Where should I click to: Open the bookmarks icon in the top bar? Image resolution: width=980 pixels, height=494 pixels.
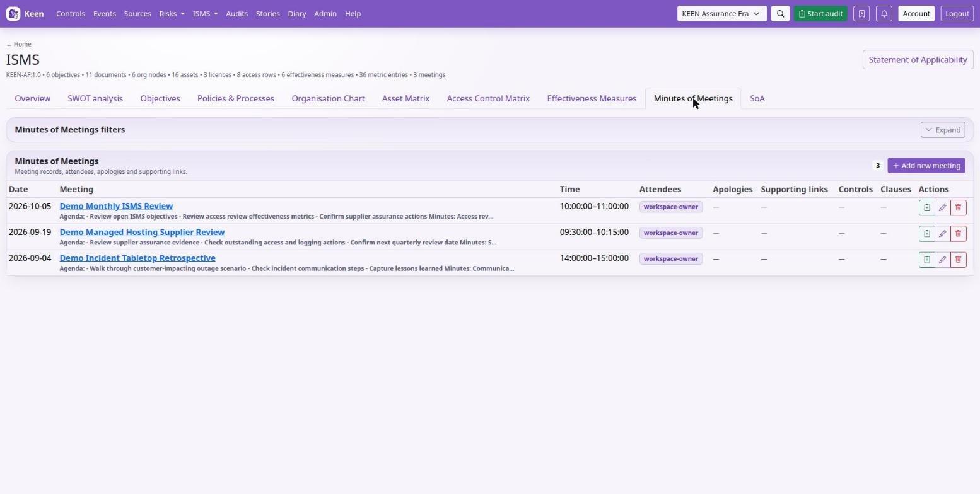(861, 14)
